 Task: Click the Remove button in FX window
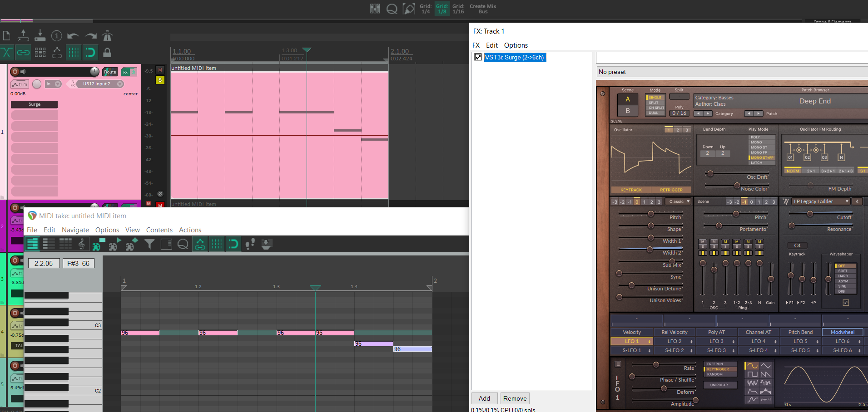515,398
